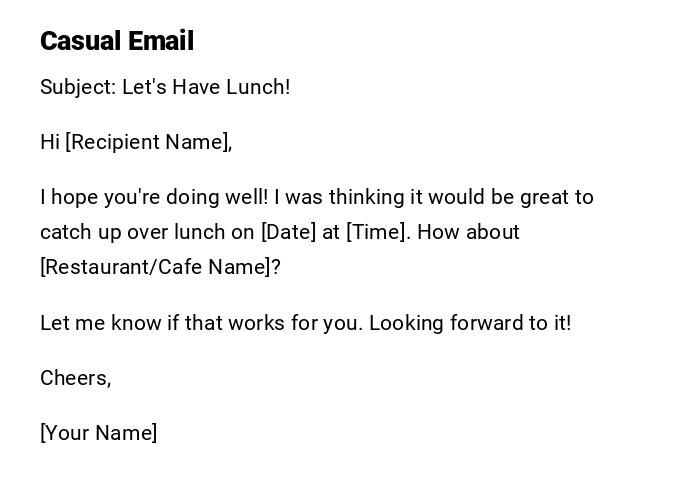Image resolution: width=700 pixels, height=495 pixels.
Task: Select the [Date] placeholder
Action: tap(288, 232)
